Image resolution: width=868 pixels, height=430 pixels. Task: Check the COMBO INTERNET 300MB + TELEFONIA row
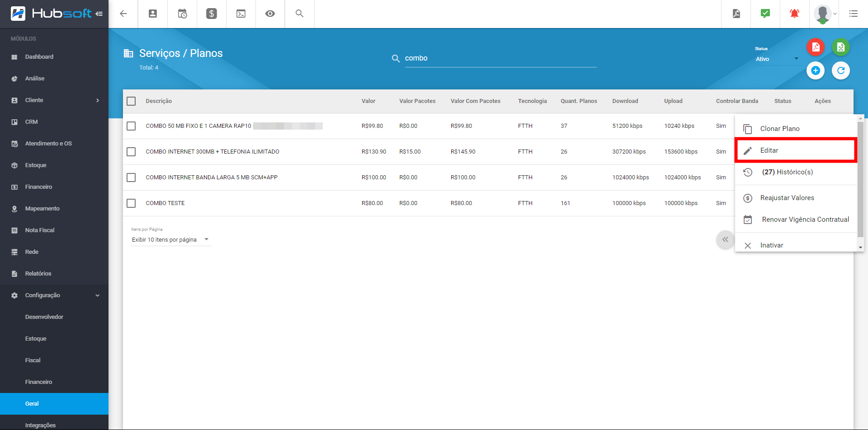pyautogui.click(x=131, y=152)
